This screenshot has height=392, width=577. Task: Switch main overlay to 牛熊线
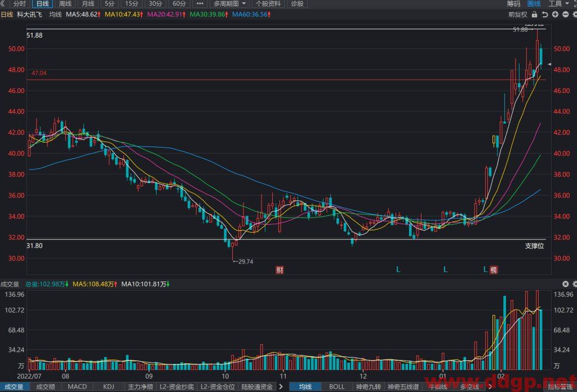point(438,386)
